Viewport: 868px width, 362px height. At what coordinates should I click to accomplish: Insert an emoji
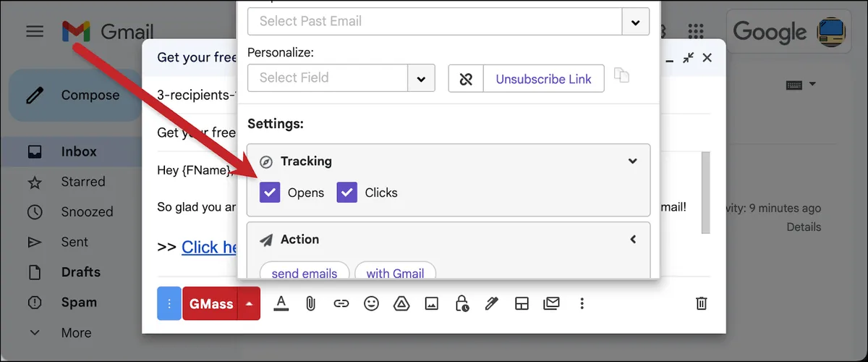(371, 304)
